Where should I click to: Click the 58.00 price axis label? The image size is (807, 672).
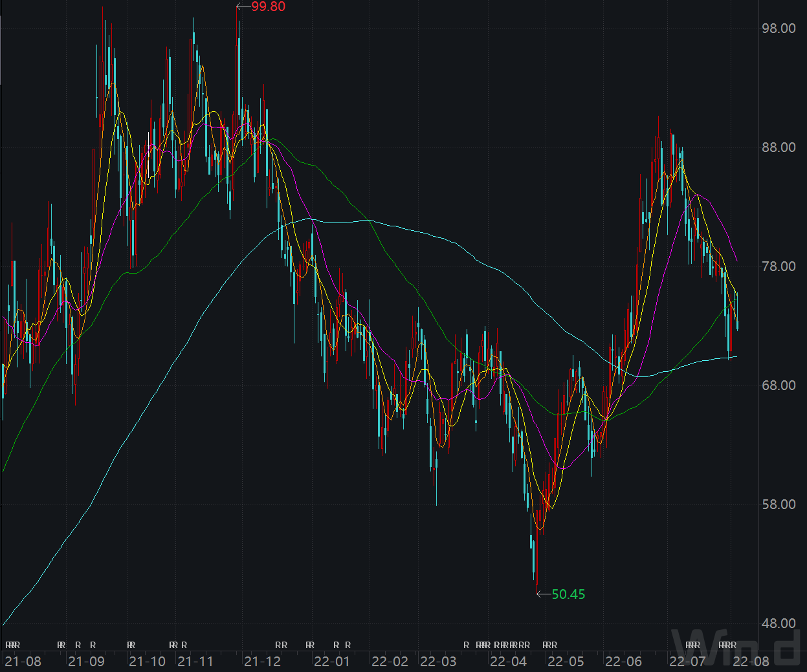click(779, 504)
